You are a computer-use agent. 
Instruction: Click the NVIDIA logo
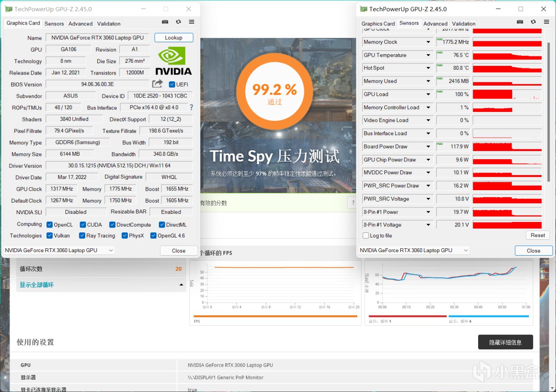[x=173, y=61]
